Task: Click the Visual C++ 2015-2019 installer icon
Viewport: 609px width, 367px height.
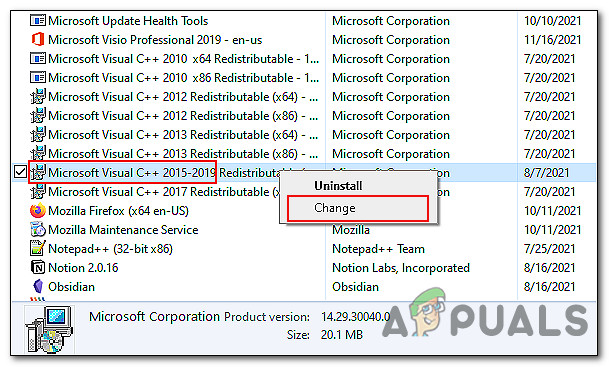Action: pos(38,173)
